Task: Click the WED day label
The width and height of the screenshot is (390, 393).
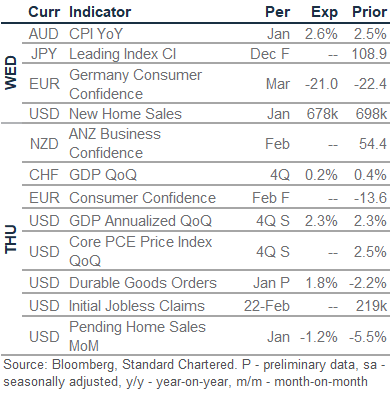Action: click(11, 73)
